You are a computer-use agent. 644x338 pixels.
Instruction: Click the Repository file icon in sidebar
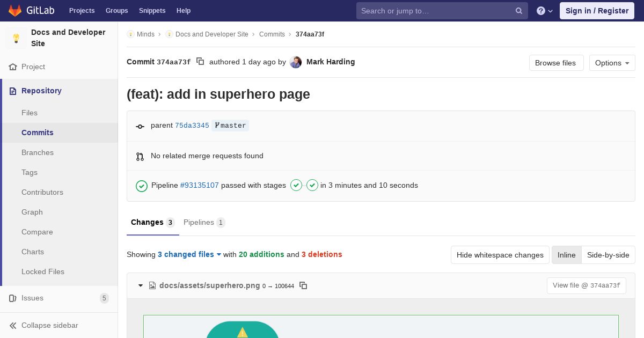(13, 91)
